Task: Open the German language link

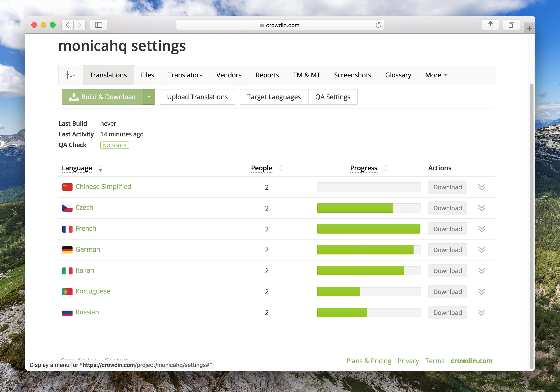Action: [x=88, y=250]
